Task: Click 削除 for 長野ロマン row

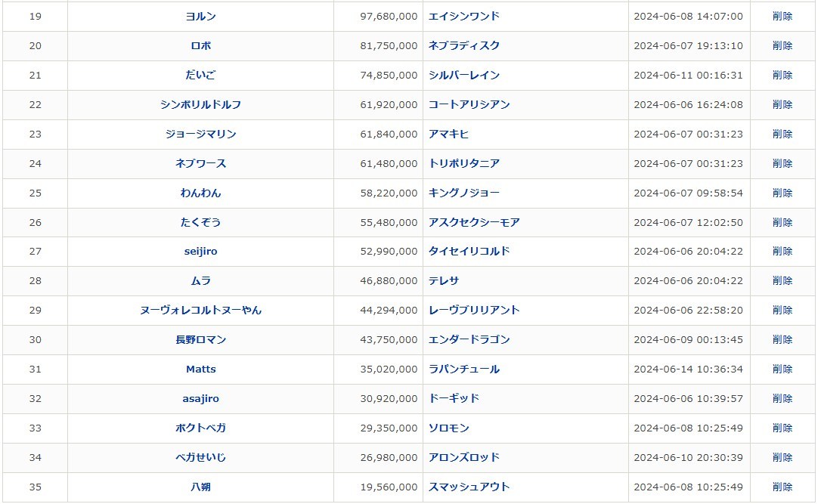Action: point(782,340)
